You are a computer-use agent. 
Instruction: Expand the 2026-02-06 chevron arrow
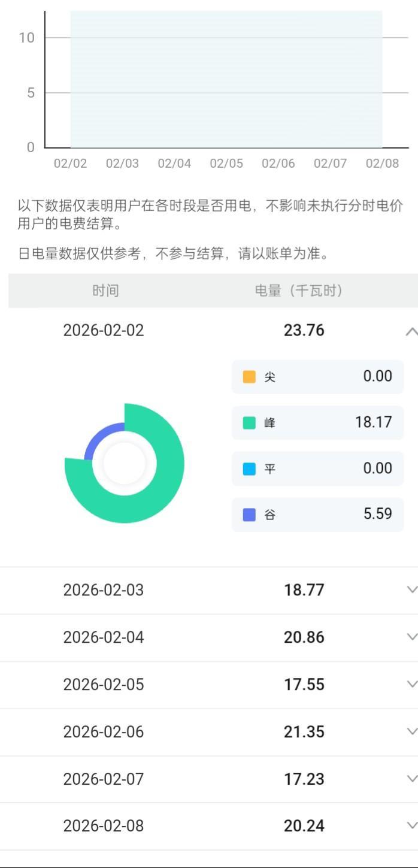tap(411, 731)
